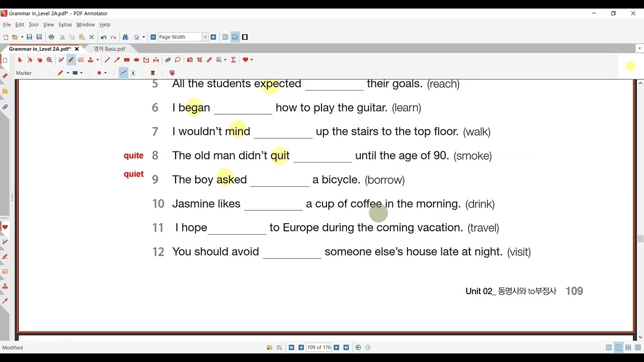Go to the next page
Screen dimensions: 644x362
pos(337,347)
